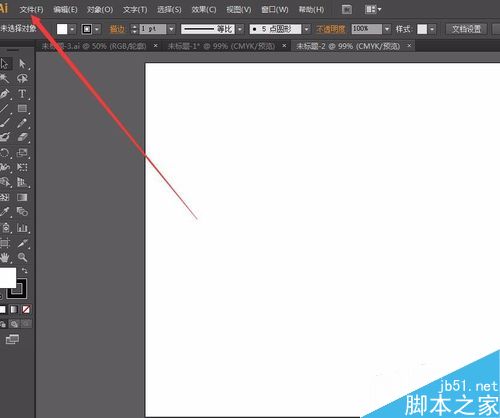Image resolution: width=500 pixels, height=418 pixels.
Task: Open the 效果(C) menu
Action: (x=204, y=10)
